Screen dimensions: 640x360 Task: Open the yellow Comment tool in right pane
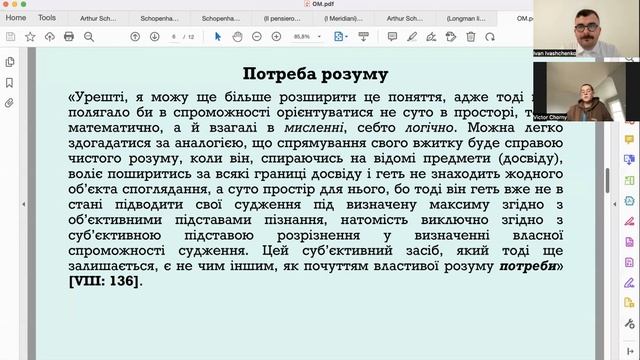click(629, 139)
